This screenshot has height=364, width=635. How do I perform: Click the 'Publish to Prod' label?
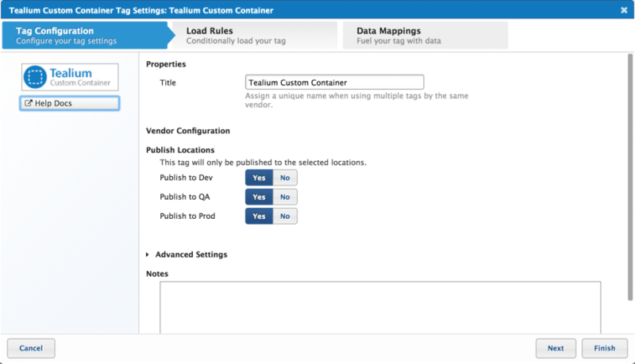187,216
